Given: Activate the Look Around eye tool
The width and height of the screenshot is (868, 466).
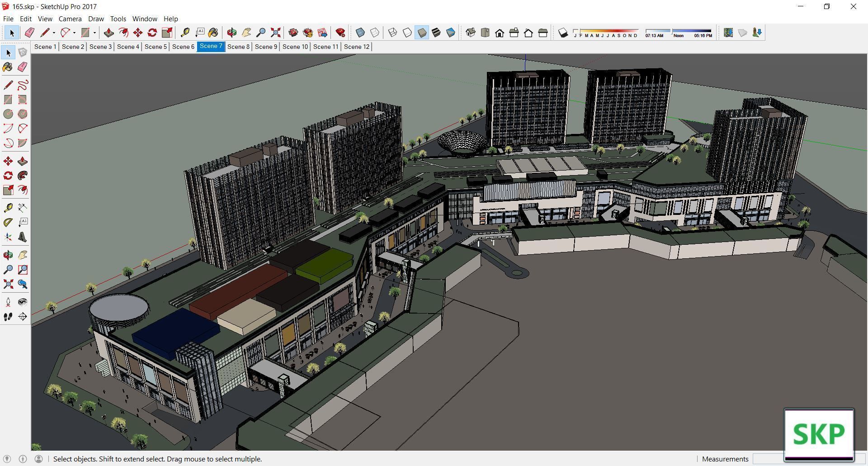Looking at the screenshot, I should point(23,302).
